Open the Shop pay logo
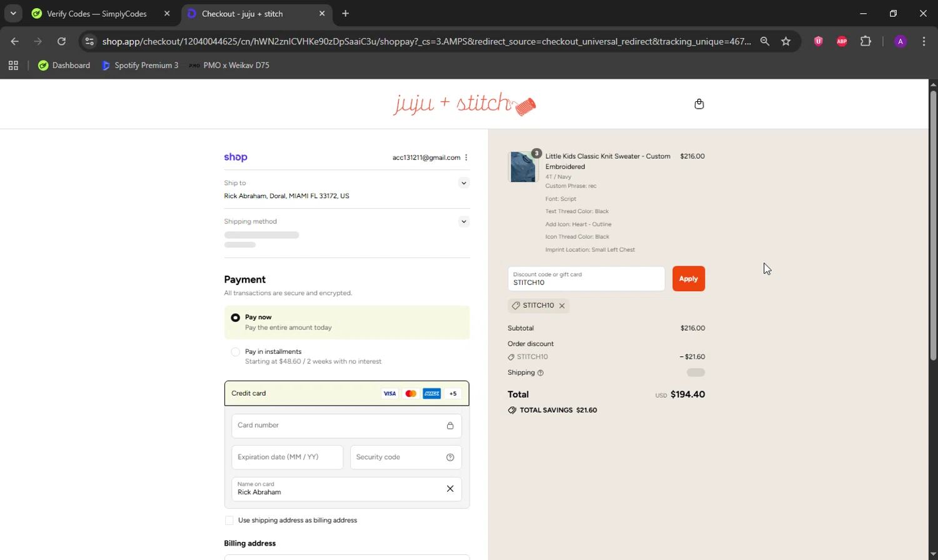The width and height of the screenshot is (938, 560). click(236, 157)
